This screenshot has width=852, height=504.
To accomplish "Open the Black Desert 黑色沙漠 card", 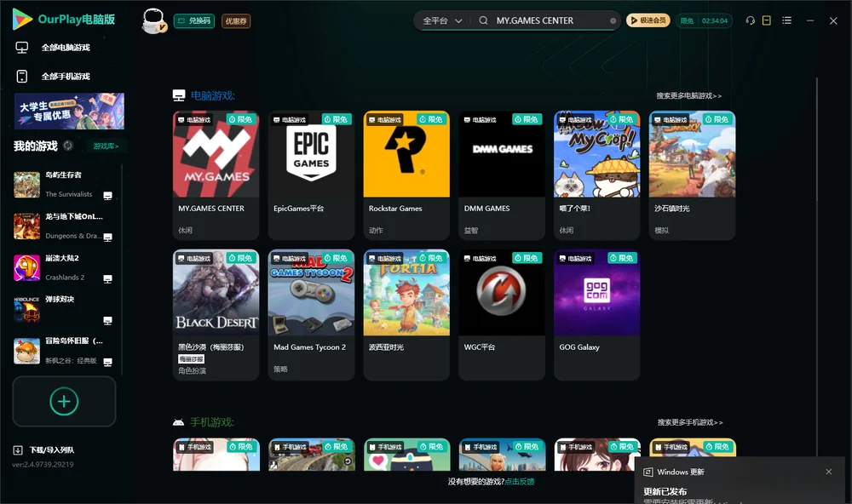I will [216, 315].
